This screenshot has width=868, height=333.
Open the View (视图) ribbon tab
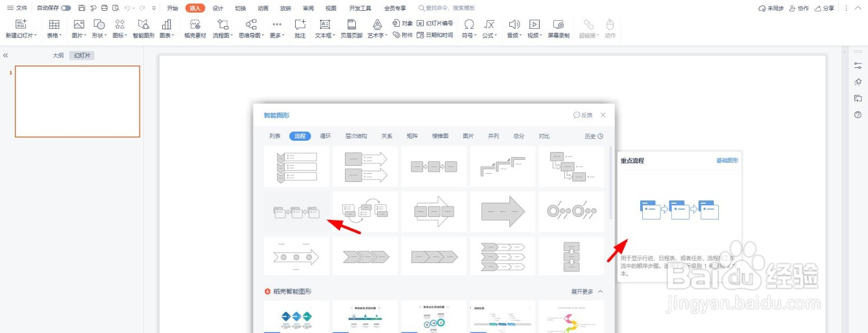(x=331, y=8)
